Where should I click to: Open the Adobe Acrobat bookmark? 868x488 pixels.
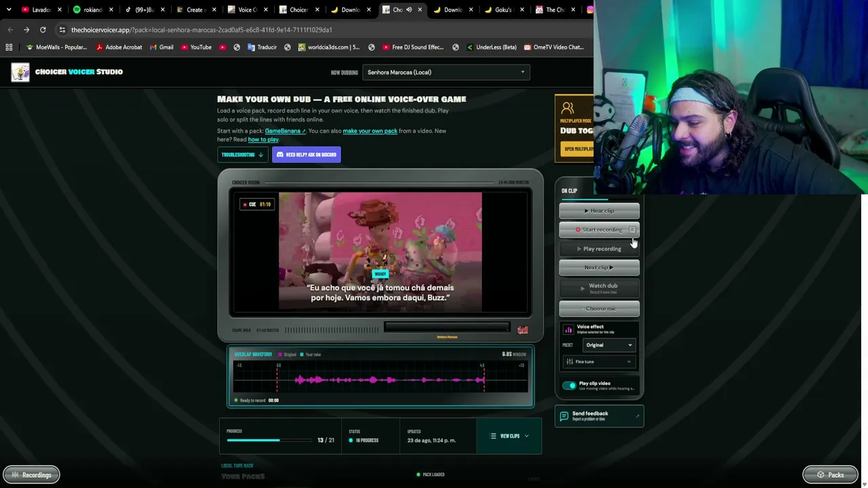(x=119, y=47)
